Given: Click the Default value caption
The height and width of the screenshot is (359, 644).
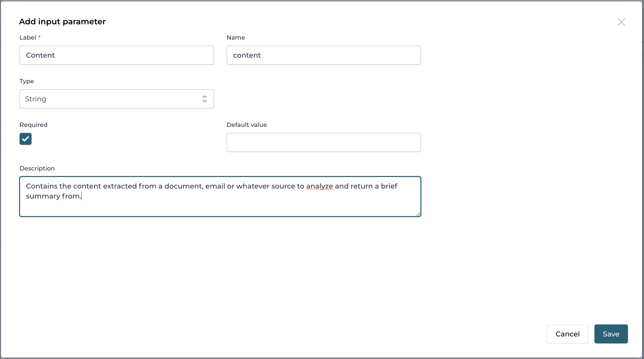Looking at the screenshot, I should tap(247, 125).
